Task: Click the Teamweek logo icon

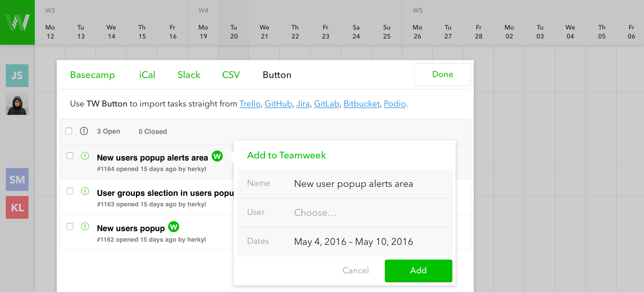Action: coord(17,22)
